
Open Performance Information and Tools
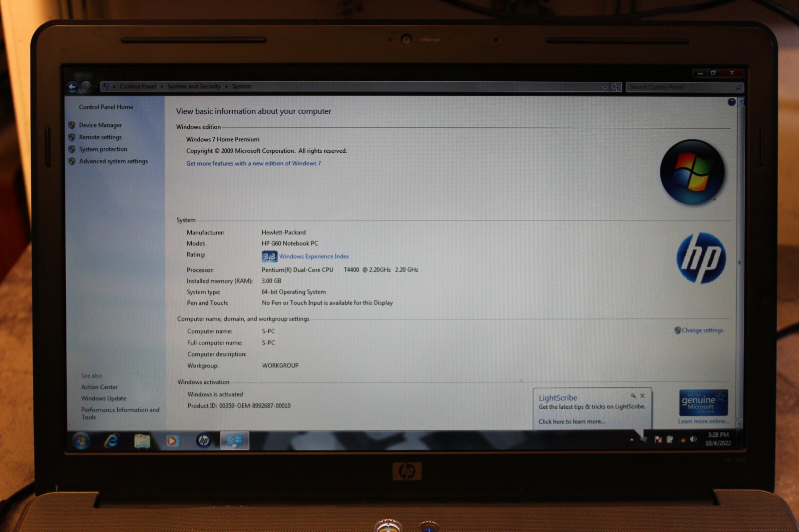click(x=120, y=414)
